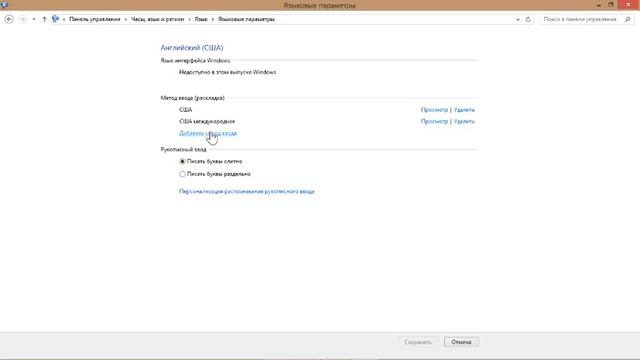The width and height of the screenshot is (640, 360).
Task: Open Язык breadcrumb
Action: coord(201,19)
